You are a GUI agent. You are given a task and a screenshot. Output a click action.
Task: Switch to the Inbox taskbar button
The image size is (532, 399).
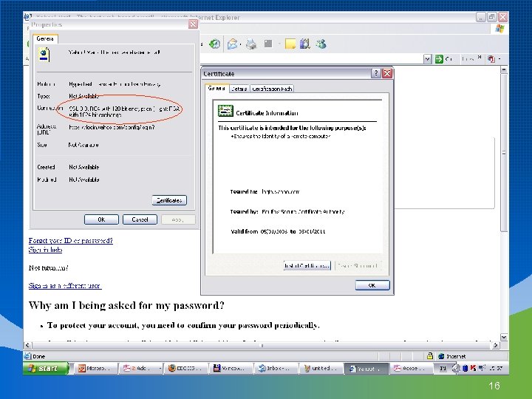click(x=276, y=369)
